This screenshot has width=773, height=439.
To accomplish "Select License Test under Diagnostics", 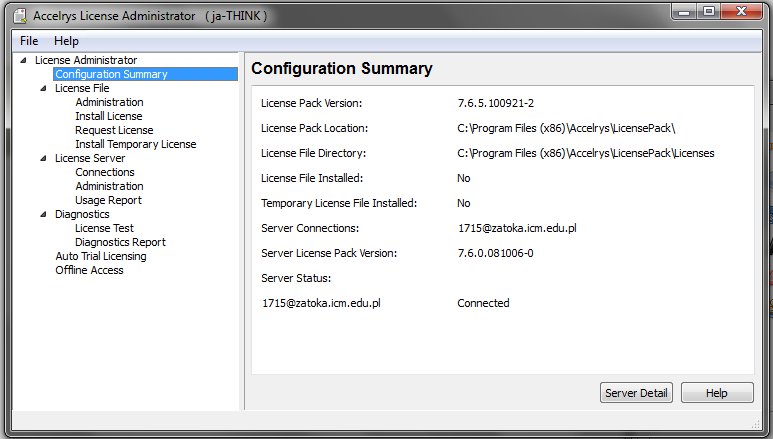I will click(x=104, y=228).
